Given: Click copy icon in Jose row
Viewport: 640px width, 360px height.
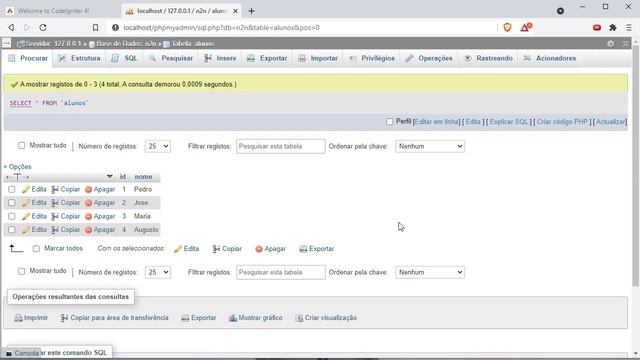Looking at the screenshot, I should [x=55, y=203].
